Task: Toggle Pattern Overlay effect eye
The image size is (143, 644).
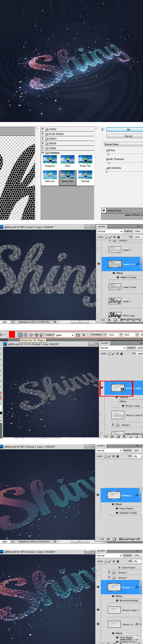Action: click(x=118, y=277)
